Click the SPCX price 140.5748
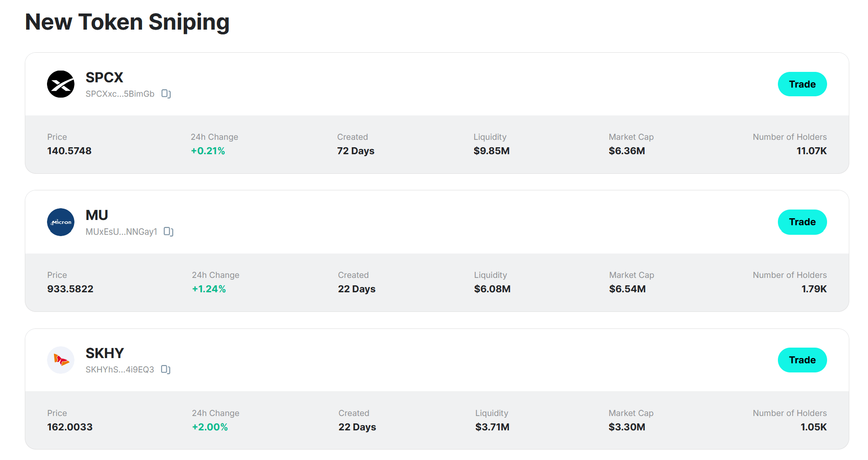Viewport: 868px width, 460px height. point(69,151)
